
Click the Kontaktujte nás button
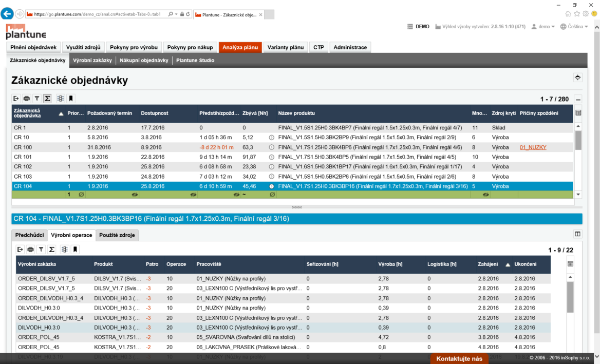(459, 358)
